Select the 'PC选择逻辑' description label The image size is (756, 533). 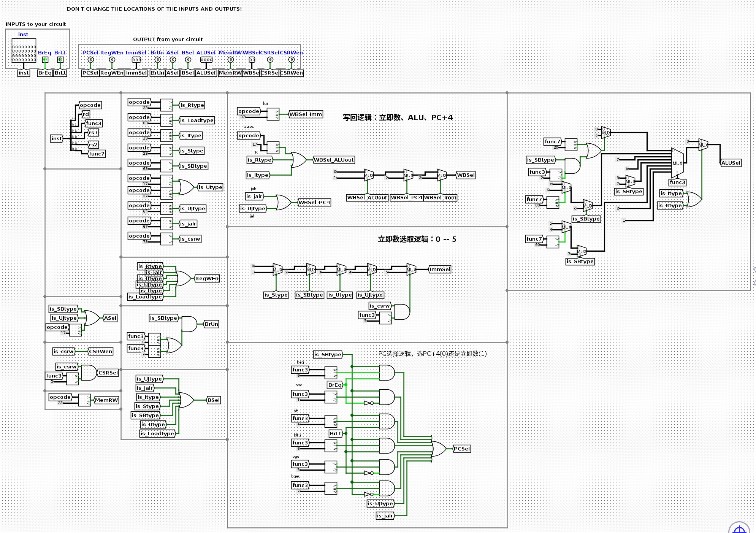click(x=433, y=354)
